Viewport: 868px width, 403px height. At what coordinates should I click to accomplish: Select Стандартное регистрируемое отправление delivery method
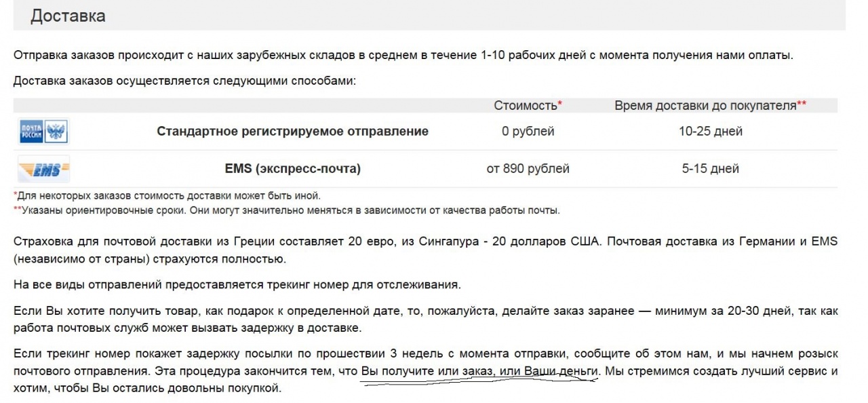point(292,132)
